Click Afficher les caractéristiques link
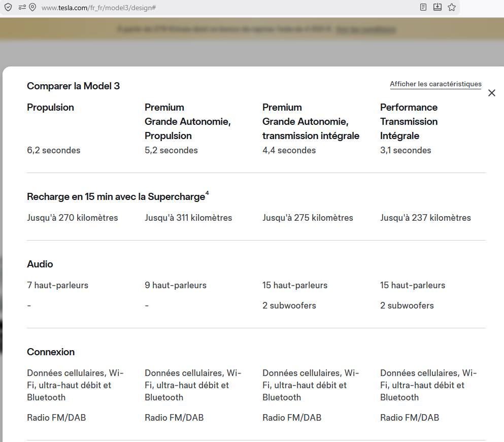 435,84
